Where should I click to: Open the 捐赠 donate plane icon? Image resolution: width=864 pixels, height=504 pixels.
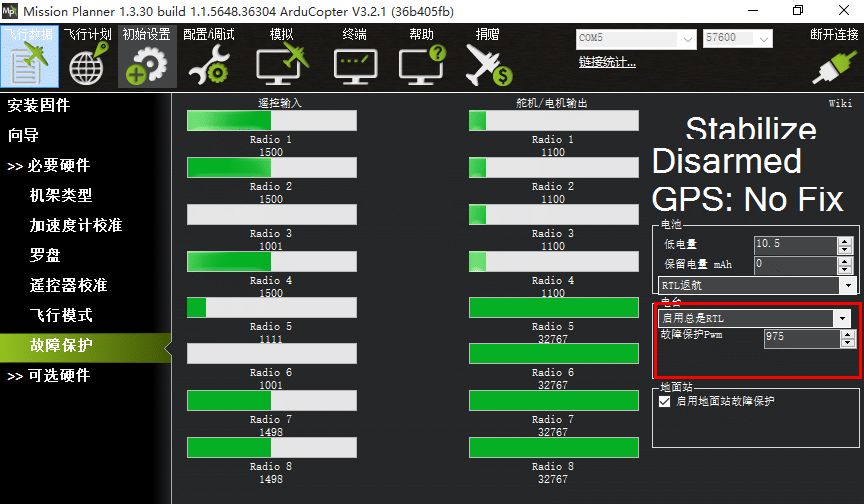coord(488,57)
